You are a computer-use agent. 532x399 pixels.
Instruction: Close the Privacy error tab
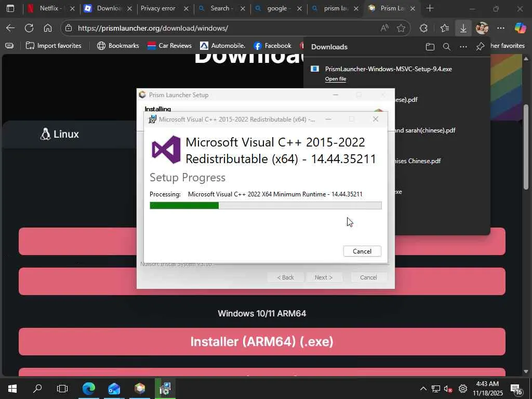(x=186, y=9)
